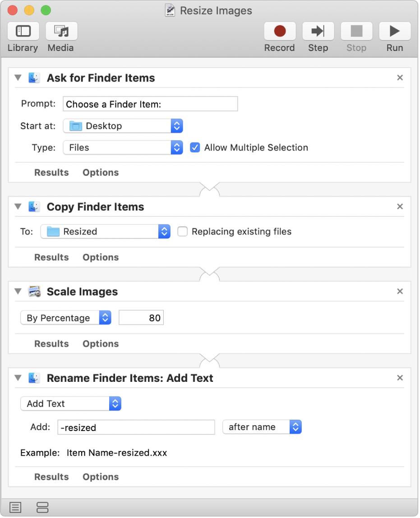Open the Media browser icon
This screenshot has width=420, height=518.
[x=61, y=31]
